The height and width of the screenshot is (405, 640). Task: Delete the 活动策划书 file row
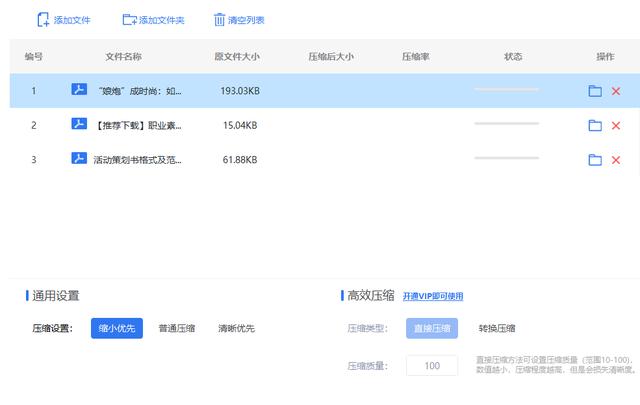(616, 160)
